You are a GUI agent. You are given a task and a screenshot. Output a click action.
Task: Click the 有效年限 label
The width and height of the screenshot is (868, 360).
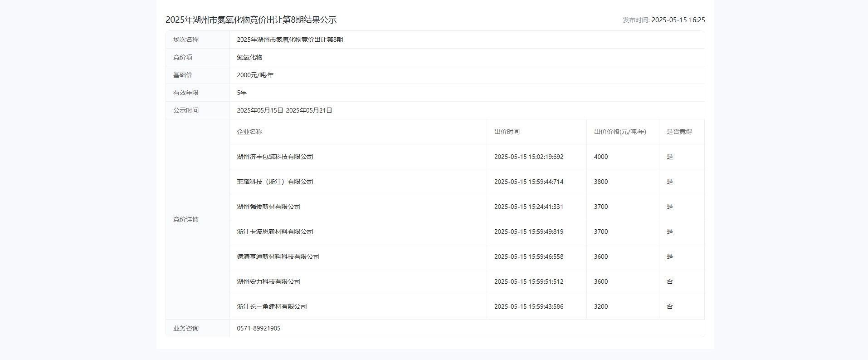(186, 93)
